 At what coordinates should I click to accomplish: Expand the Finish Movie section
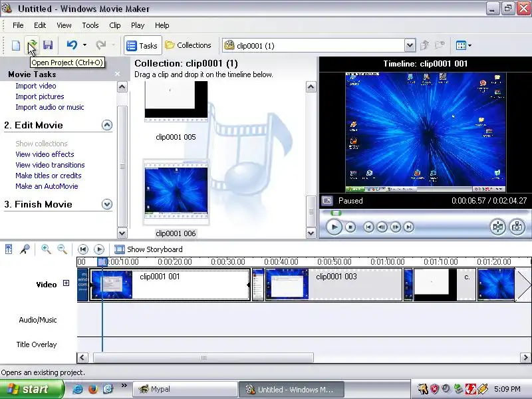(107, 204)
